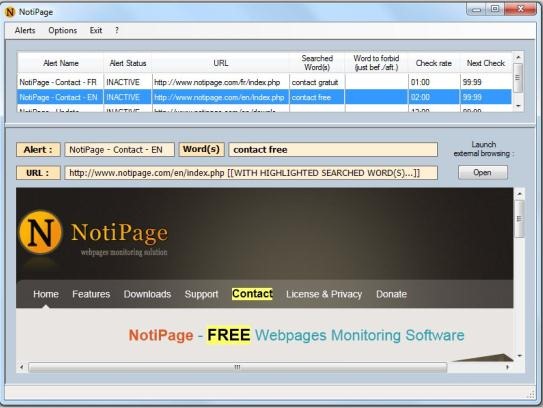The image size is (543, 408).
Task: Open the Downloads page link
Action: point(148,294)
